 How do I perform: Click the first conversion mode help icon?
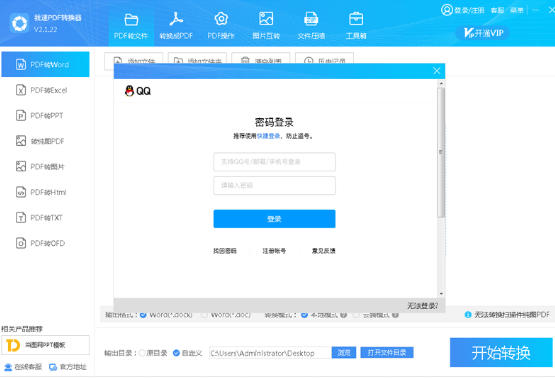(343, 314)
